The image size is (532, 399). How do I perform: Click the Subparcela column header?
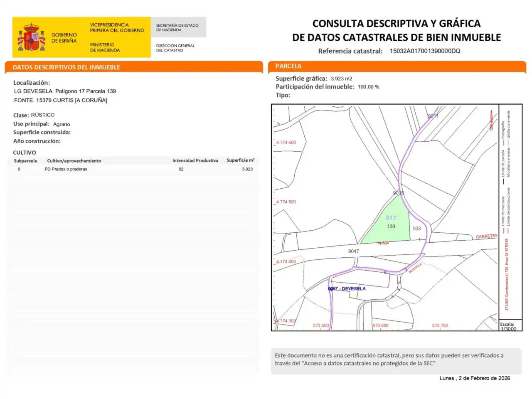(x=25, y=161)
